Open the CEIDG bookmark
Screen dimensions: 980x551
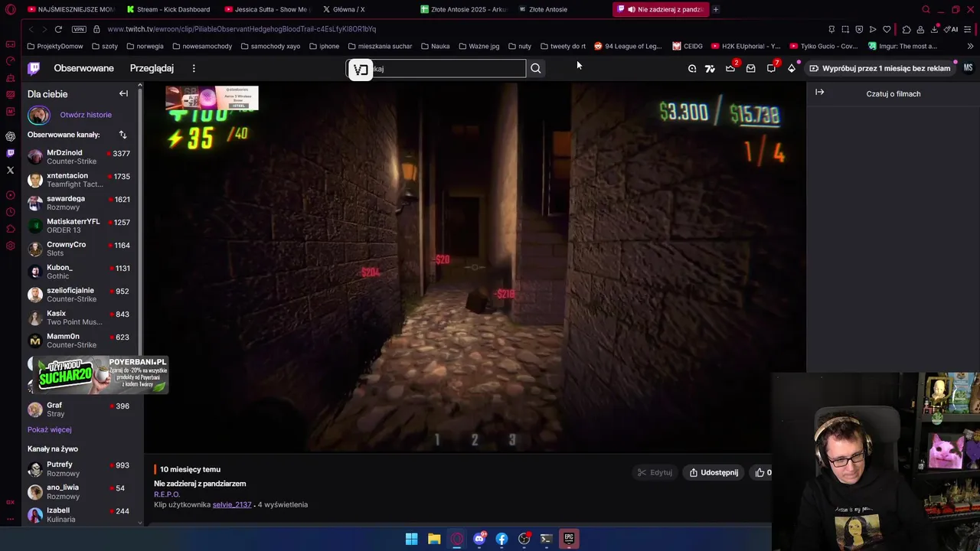688,46
